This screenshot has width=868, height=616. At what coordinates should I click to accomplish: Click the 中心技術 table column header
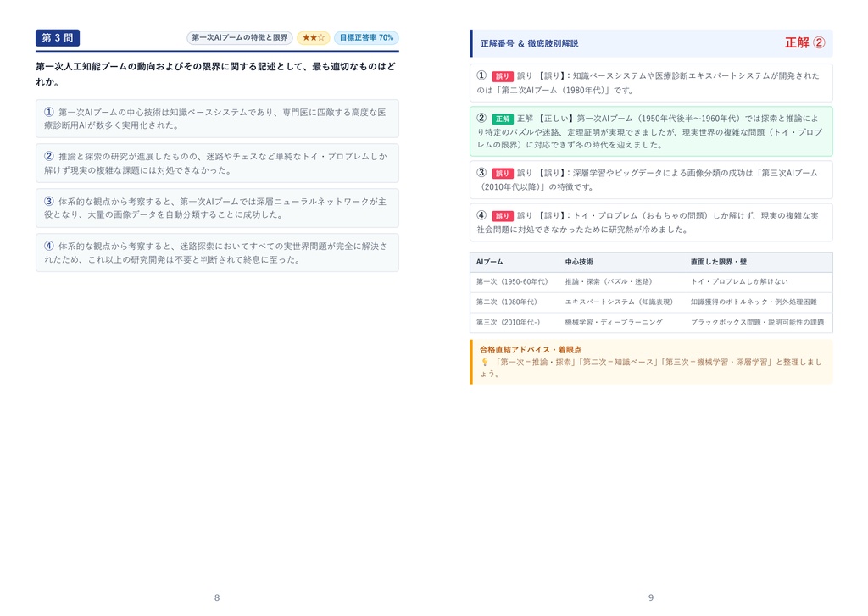click(579, 262)
